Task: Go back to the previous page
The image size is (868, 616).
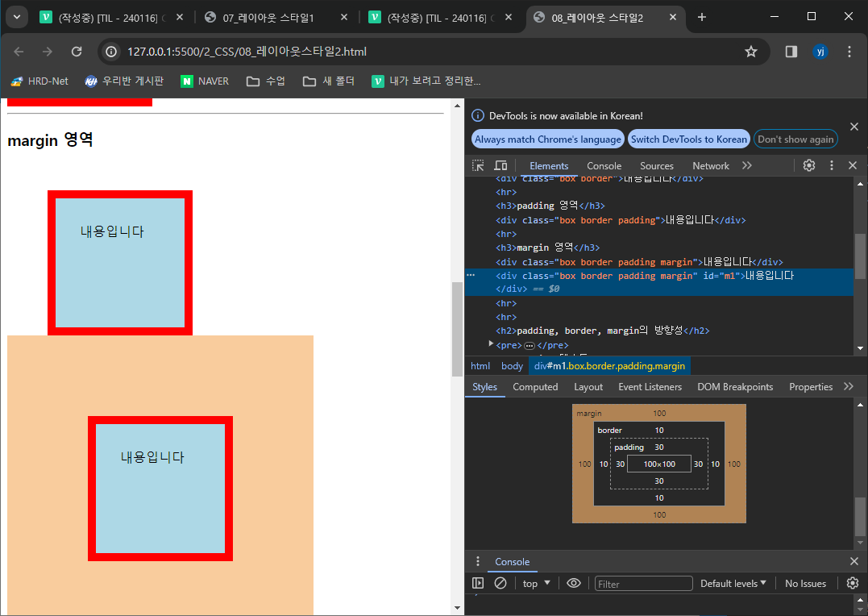Action: tap(19, 52)
